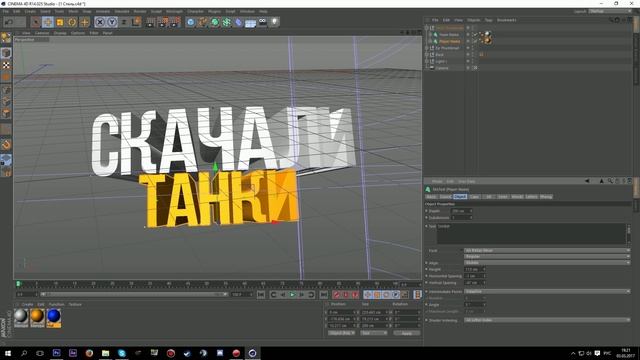Screen dimensions: 640x360
Task: Toggle the Y axis lock
Action: click(x=112, y=22)
